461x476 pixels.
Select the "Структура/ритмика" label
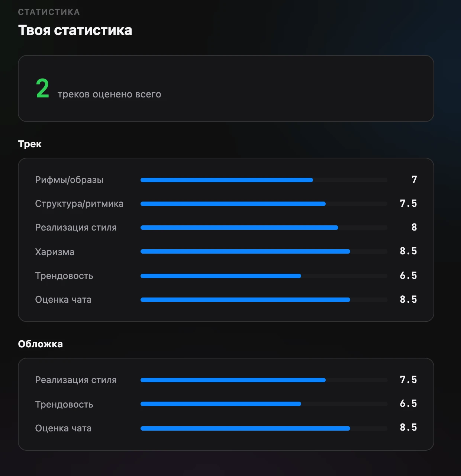79,204
